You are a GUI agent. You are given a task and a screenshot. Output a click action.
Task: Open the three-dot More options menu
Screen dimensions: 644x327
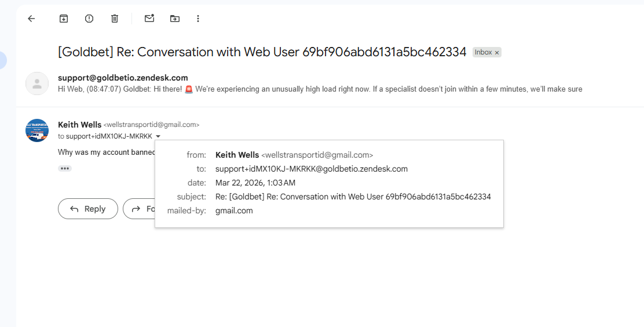[198, 19]
